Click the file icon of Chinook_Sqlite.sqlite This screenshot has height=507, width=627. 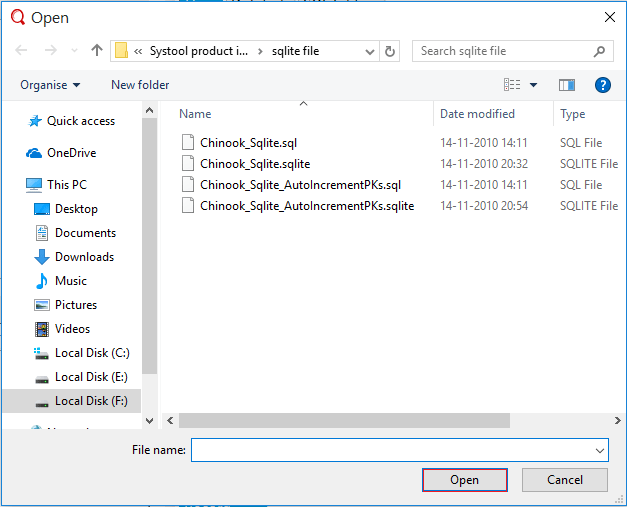pos(188,163)
